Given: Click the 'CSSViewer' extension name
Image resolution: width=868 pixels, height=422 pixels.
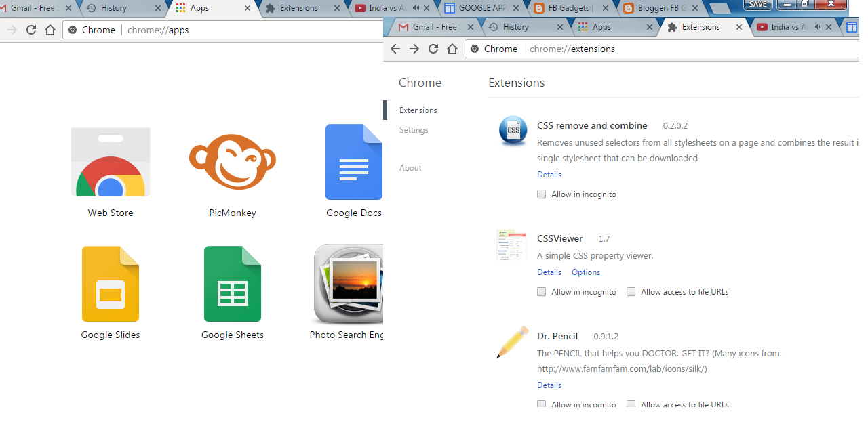Looking at the screenshot, I should pos(559,238).
